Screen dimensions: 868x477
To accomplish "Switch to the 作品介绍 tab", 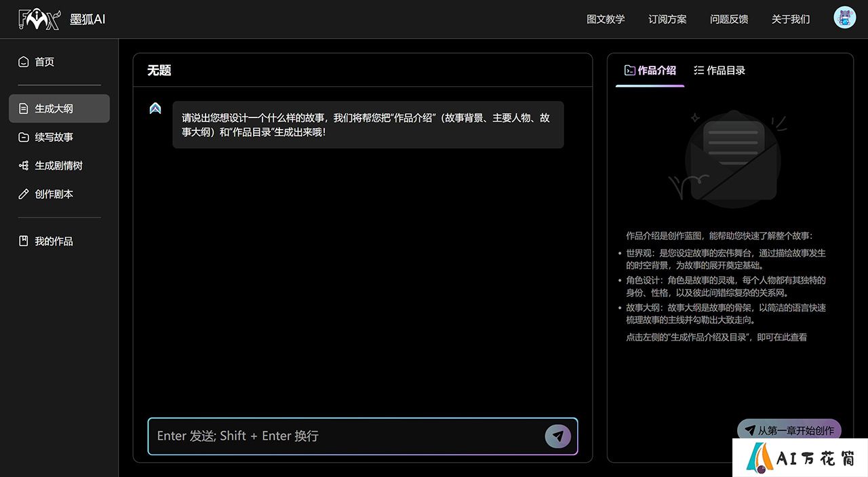I will tap(650, 71).
